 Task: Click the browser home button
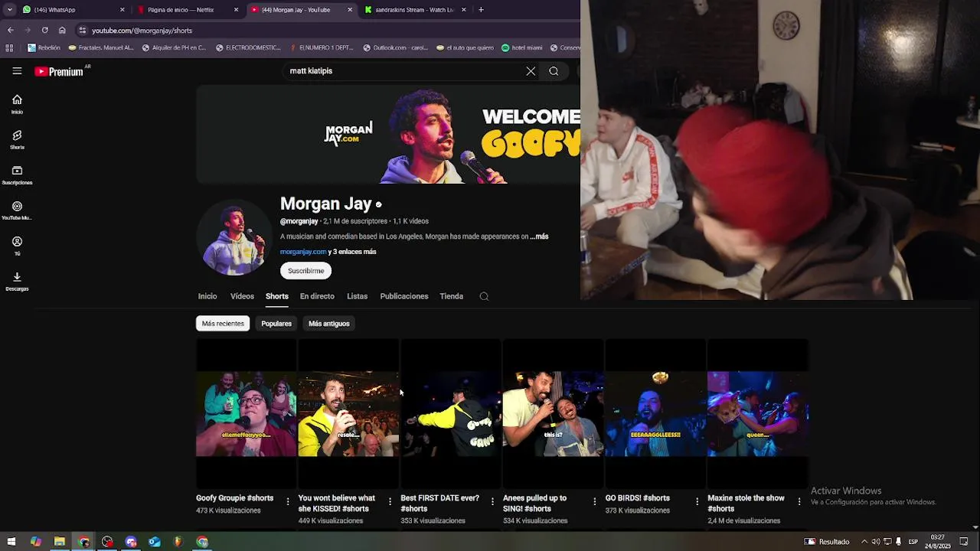point(62,30)
